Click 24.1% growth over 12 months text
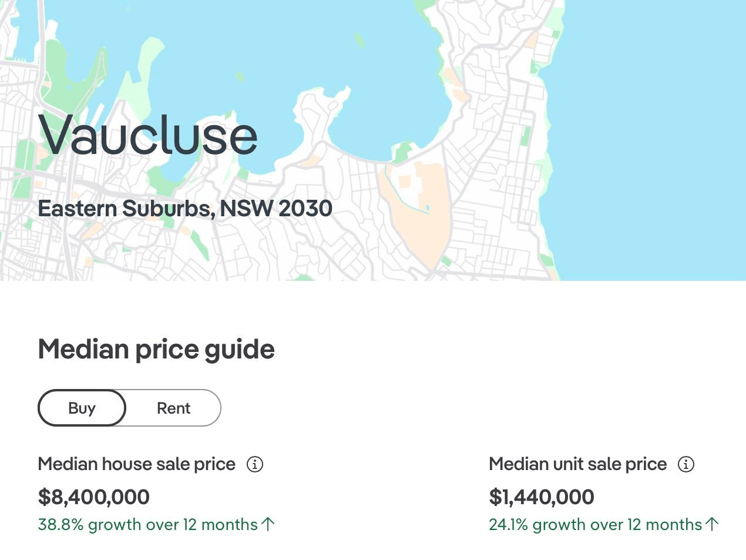The height and width of the screenshot is (560, 746). tap(596, 524)
